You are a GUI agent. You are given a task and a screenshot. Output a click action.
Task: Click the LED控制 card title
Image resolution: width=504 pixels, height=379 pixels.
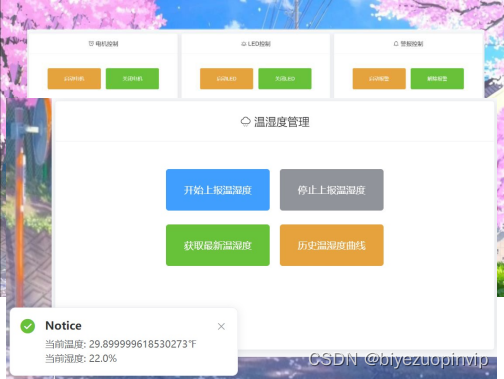(x=259, y=44)
